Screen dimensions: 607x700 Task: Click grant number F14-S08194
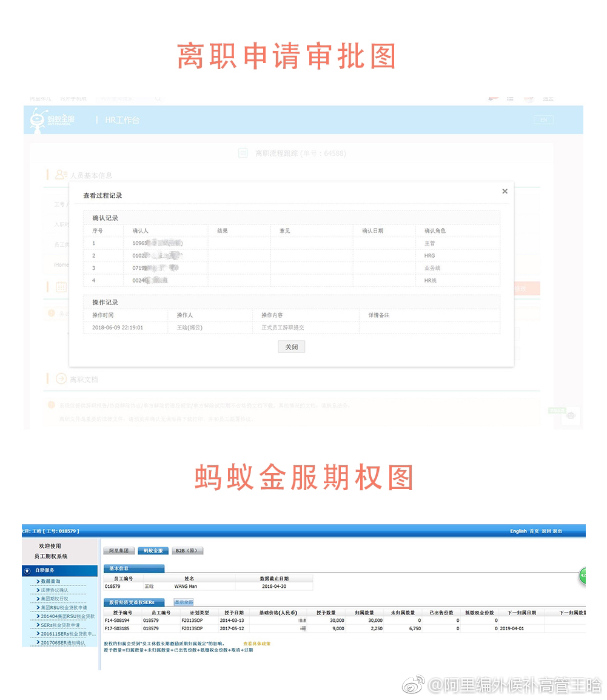[x=117, y=621]
